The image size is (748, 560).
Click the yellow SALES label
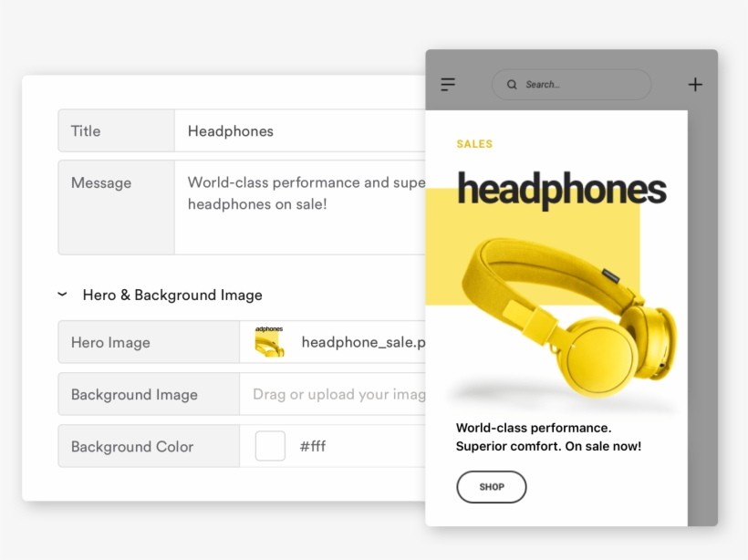coord(474,144)
